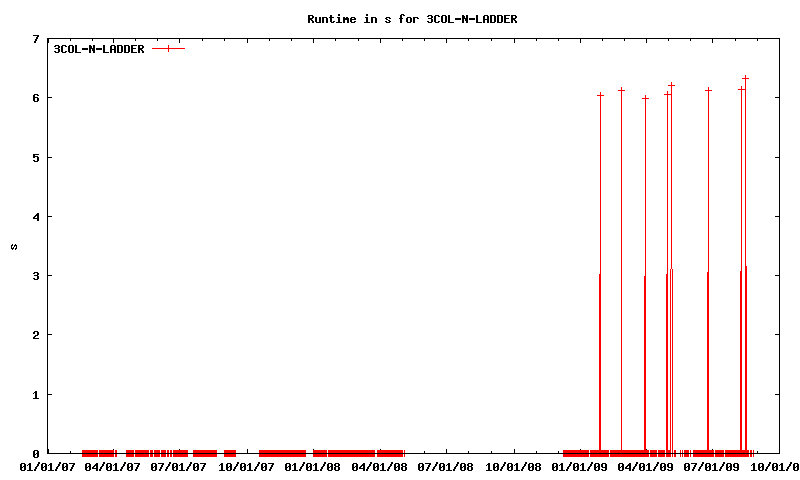Select the x-axis date label 04/01/08
Screen dimensions: 800x480
pyautogui.click(x=379, y=466)
